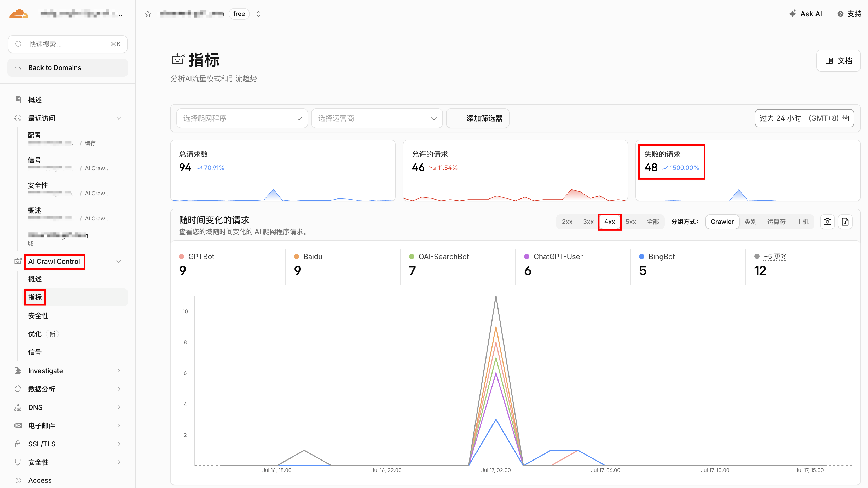
Task: Expand the Investigate section chevron
Action: [x=119, y=371]
